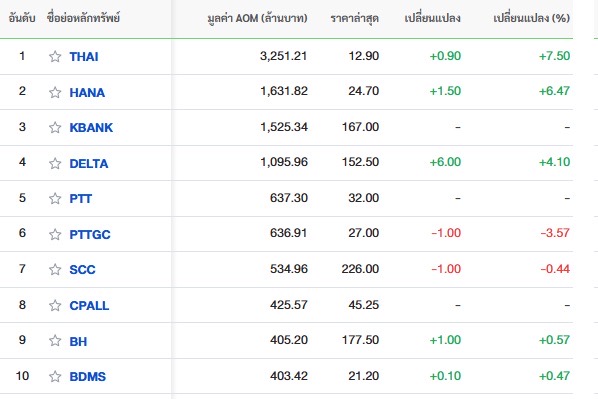
Task: Open the PTTGC stock link
Action: [x=90, y=234]
